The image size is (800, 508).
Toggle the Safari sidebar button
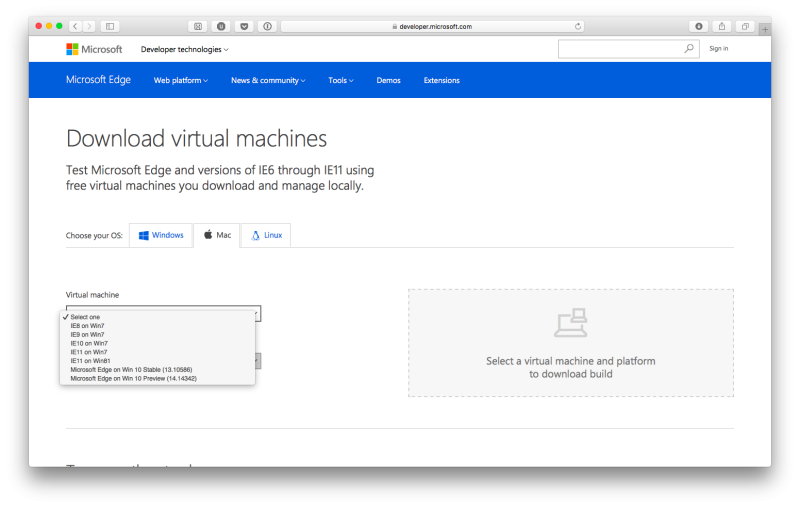(109, 26)
